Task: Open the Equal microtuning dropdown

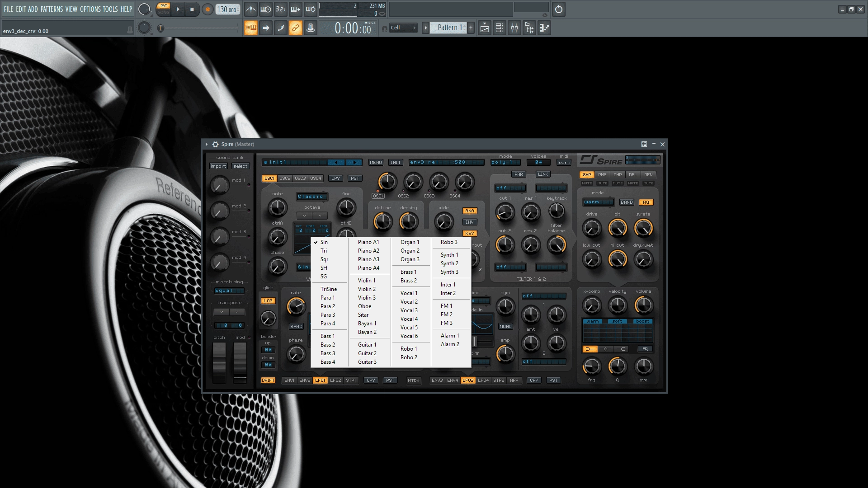Action: 229,291
